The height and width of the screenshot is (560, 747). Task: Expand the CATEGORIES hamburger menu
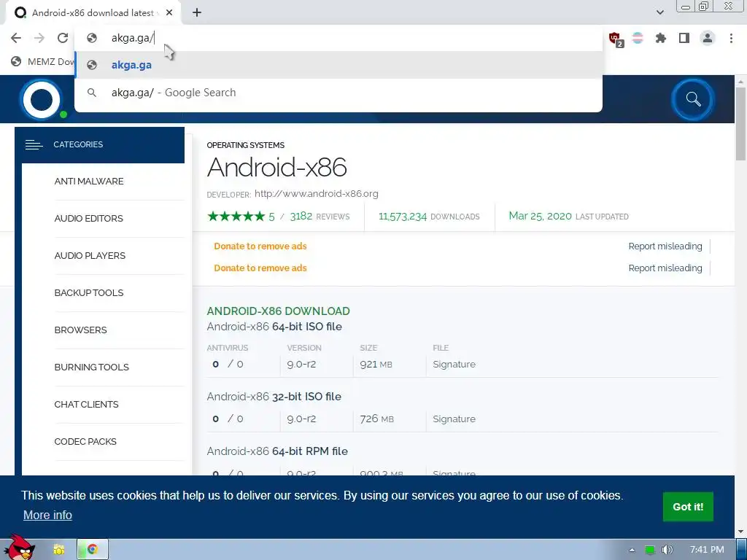[34, 144]
